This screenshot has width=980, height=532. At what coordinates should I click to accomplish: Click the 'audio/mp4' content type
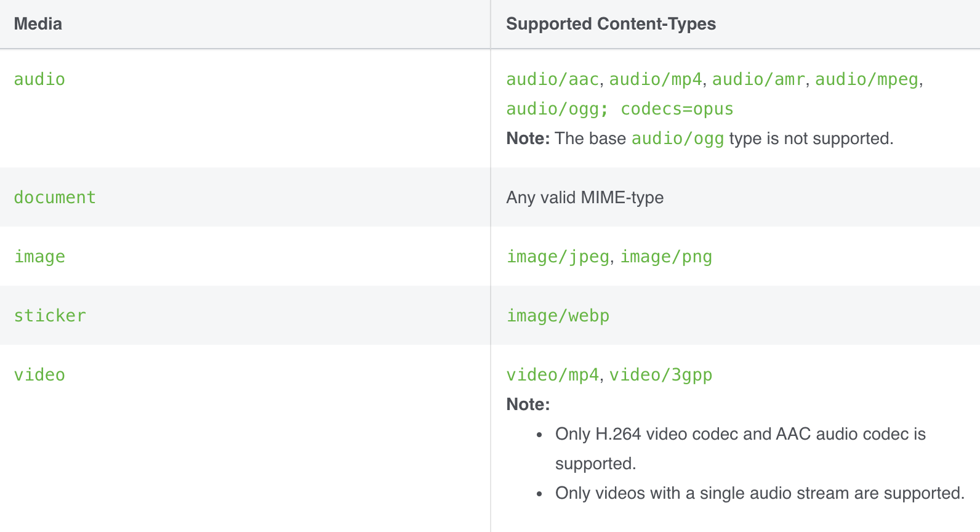point(656,79)
